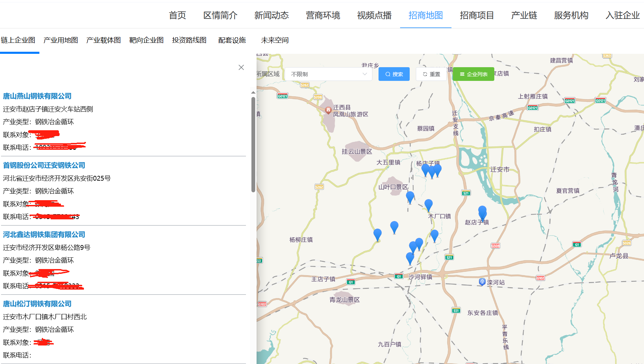Click the S508 road shield
This screenshot has height=364, width=644.
point(495,245)
